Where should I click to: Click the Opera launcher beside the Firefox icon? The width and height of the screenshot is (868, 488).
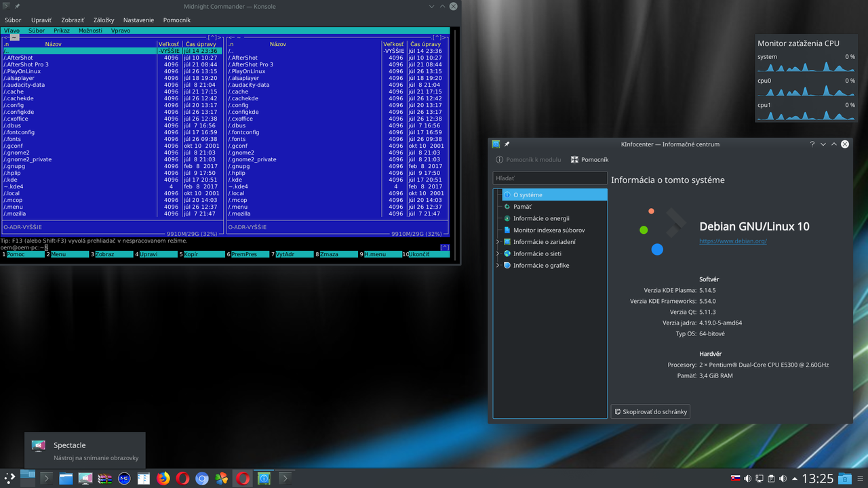pos(182,479)
